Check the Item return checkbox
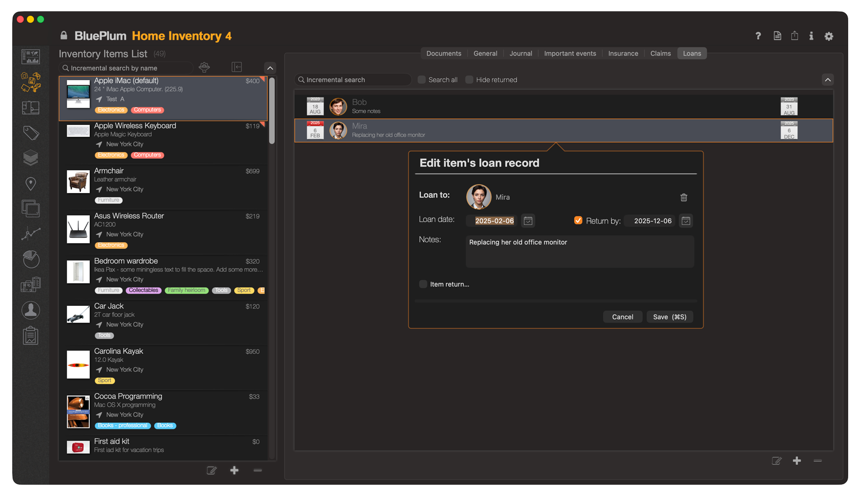The image size is (868, 502). [x=423, y=284]
